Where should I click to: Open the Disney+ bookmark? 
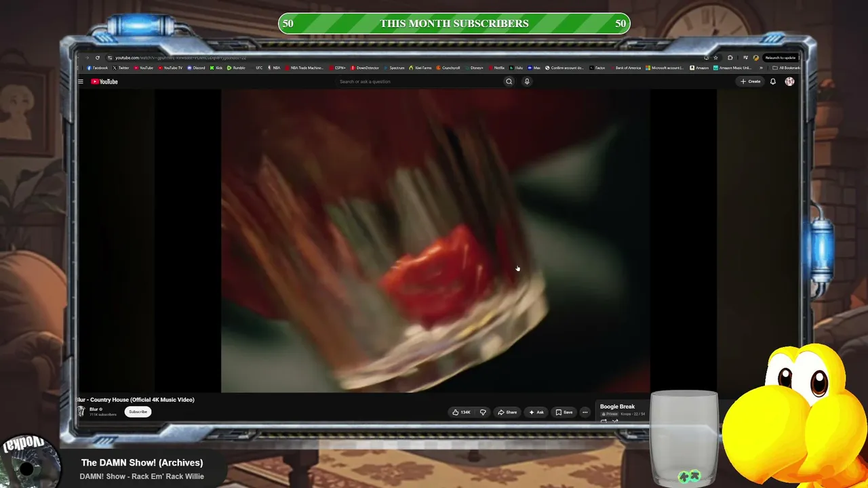(474, 68)
